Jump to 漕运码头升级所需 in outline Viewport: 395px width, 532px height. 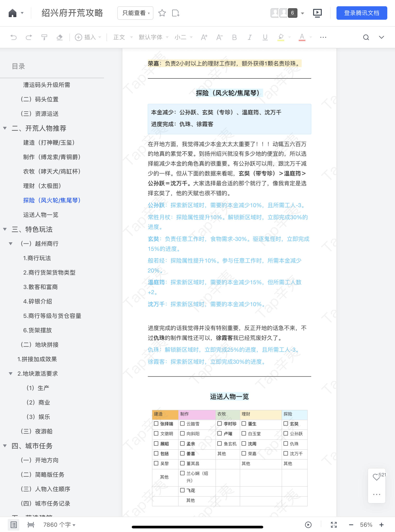click(47, 85)
